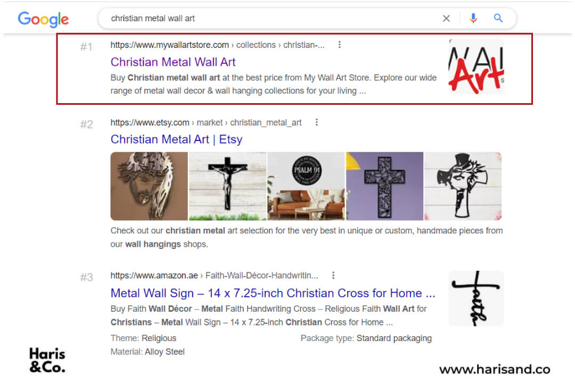Open three-dot options for Amazon result

click(333, 275)
